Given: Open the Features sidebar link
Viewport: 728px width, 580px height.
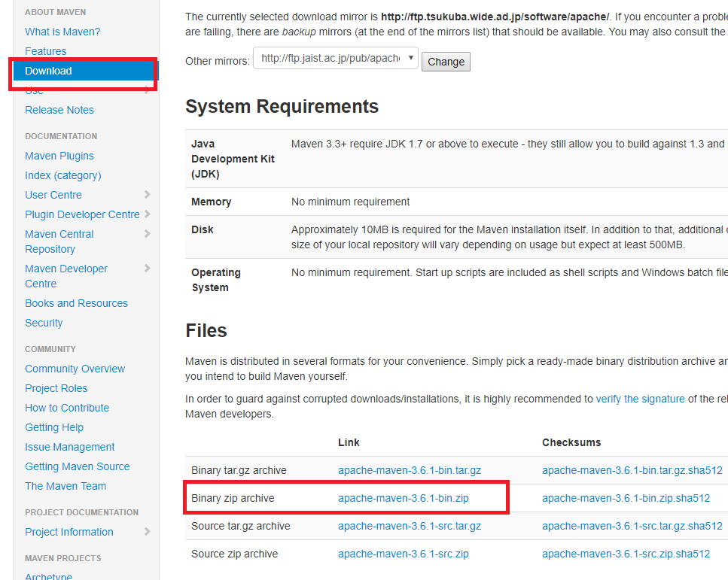Looking at the screenshot, I should point(45,51).
